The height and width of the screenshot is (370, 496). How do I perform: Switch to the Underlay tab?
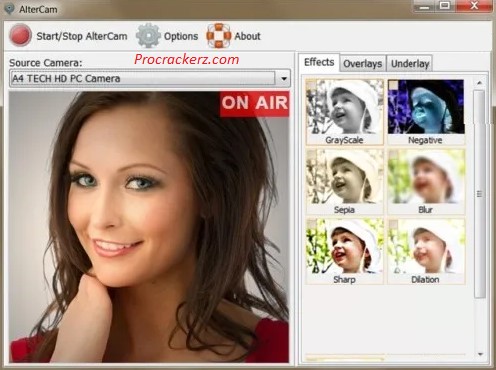(410, 63)
